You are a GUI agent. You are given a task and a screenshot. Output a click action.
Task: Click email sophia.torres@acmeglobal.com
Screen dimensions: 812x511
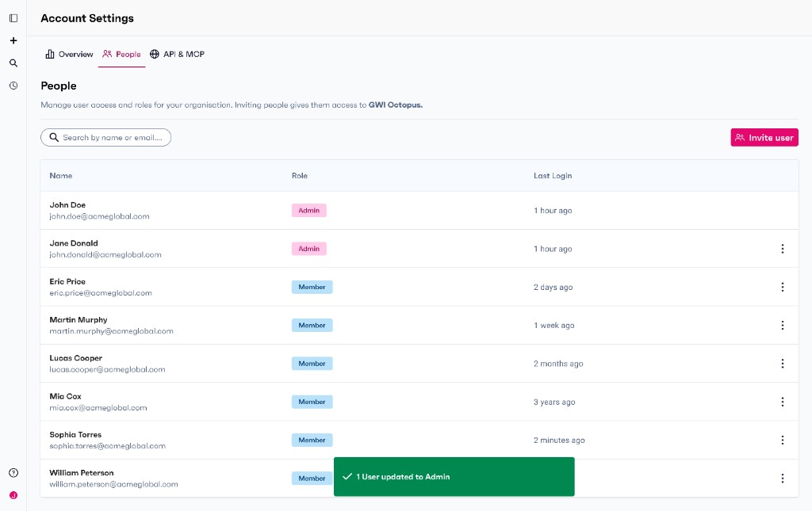pyautogui.click(x=108, y=446)
